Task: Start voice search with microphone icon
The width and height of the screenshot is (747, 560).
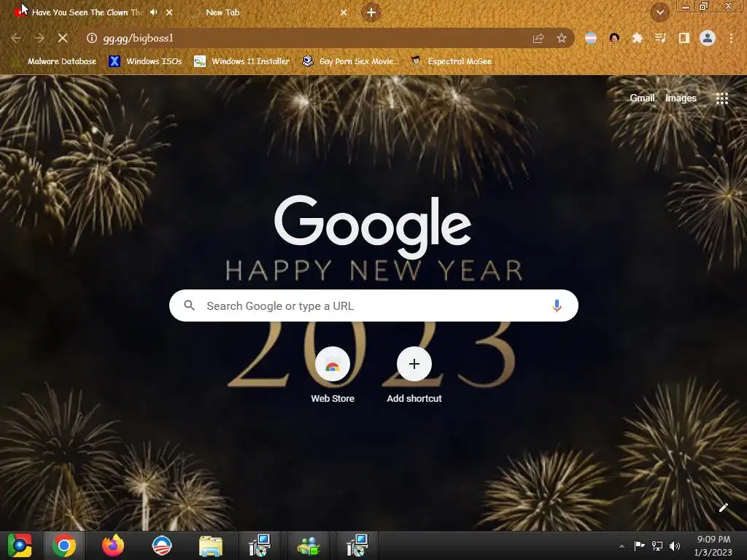Action: (x=557, y=306)
